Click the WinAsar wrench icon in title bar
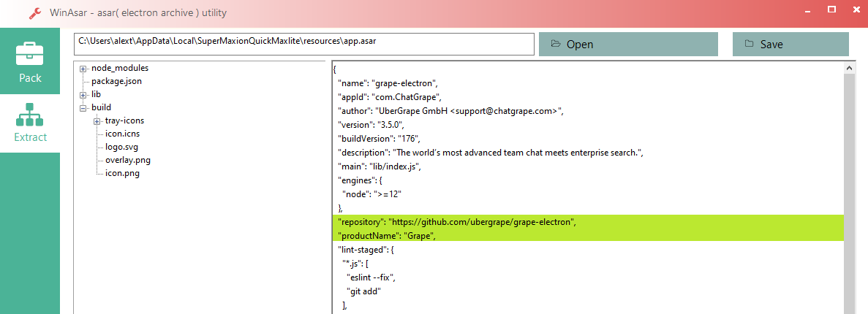This screenshot has width=868, height=314. click(x=35, y=12)
